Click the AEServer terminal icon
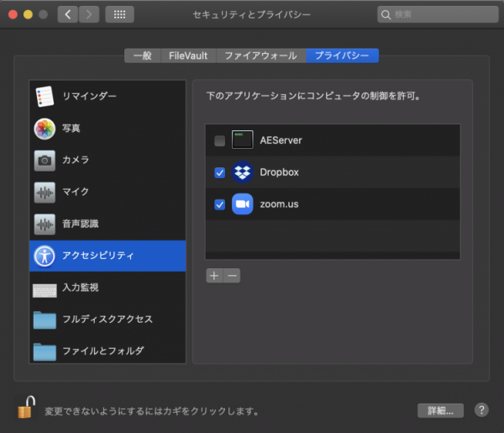This screenshot has width=504, height=433. point(243,140)
